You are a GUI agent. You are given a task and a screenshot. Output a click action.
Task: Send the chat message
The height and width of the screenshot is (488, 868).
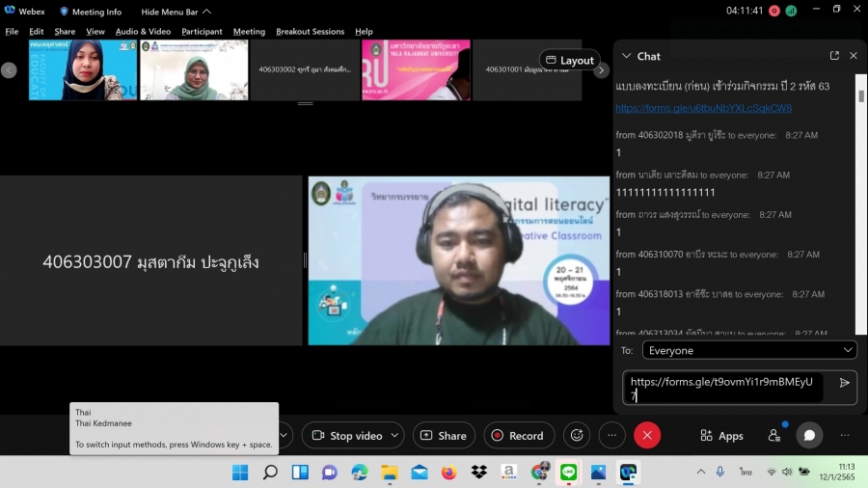844,383
